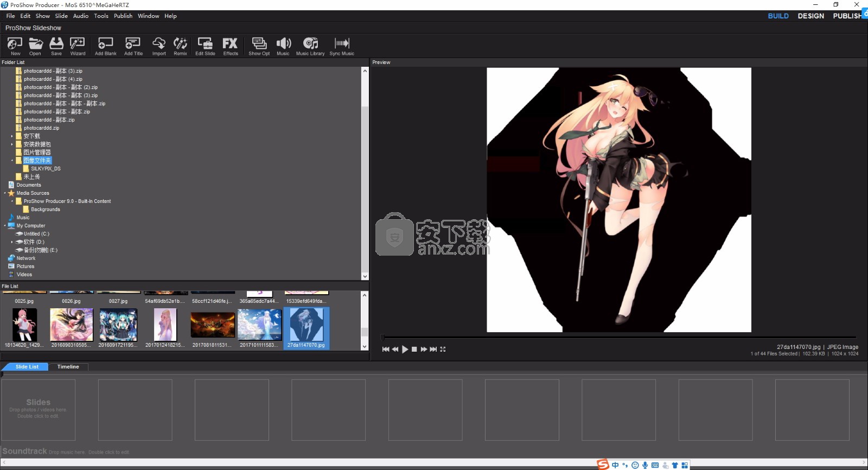
Task: Launch the Wizard tool
Action: click(x=78, y=46)
